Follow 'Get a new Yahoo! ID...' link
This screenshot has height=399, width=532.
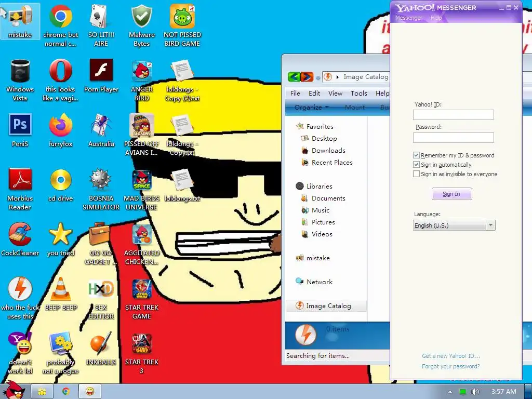tap(450, 356)
